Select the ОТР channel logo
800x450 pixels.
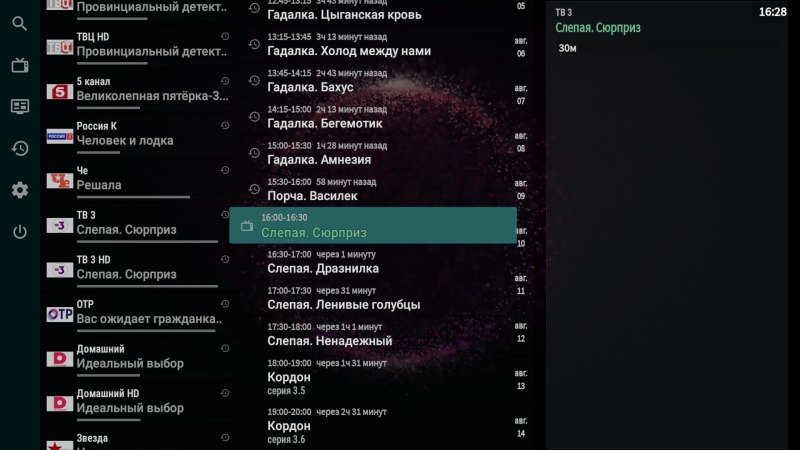60,314
